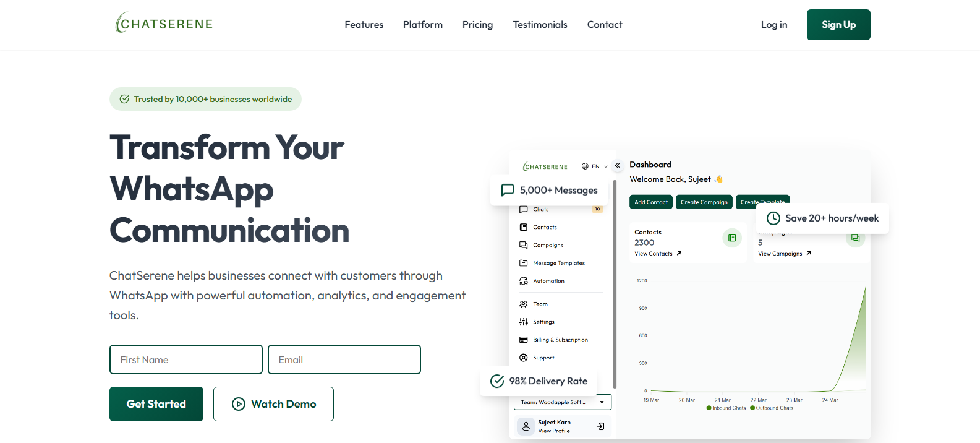Image resolution: width=980 pixels, height=443 pixels.
Task: Click the Sujeet Karn profile avatar icon
Action: (526, 426)
